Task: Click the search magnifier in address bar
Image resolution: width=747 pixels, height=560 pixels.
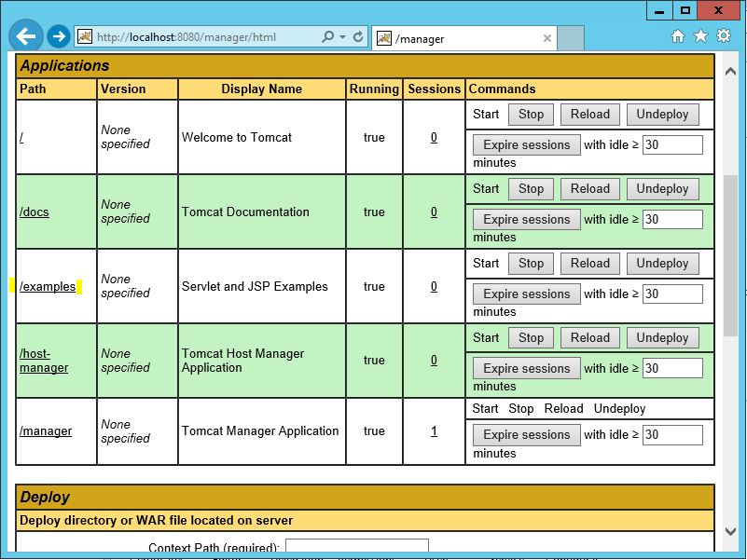Action: (x=327, y=36)
